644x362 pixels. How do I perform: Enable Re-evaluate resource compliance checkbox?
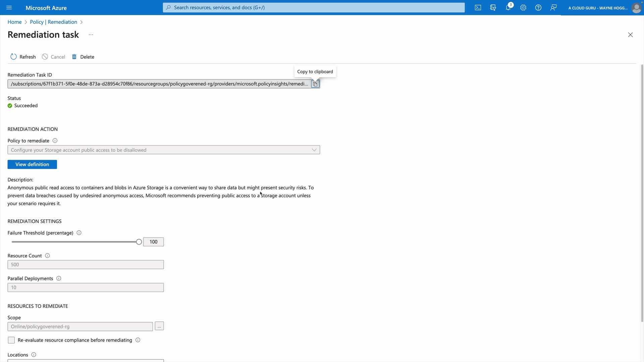[x=11, y=340]
